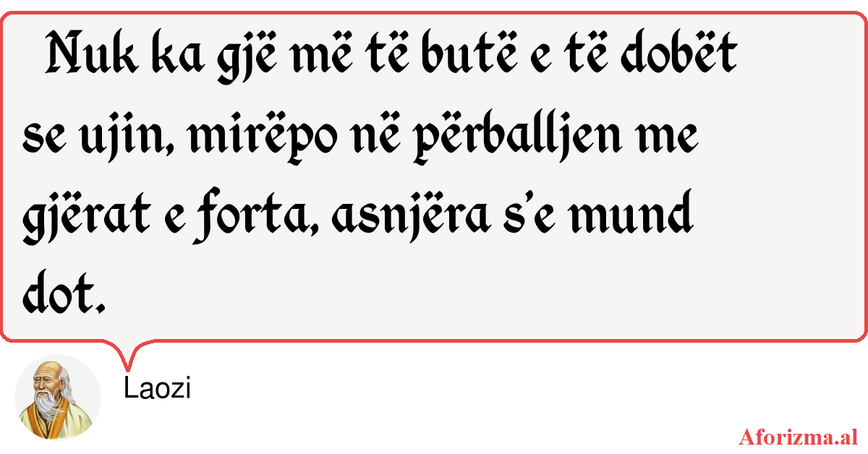The image size is (868, 454).
Task: Select the final word 'dot.'
Action: pyautogui.click(x=59, y=293)
